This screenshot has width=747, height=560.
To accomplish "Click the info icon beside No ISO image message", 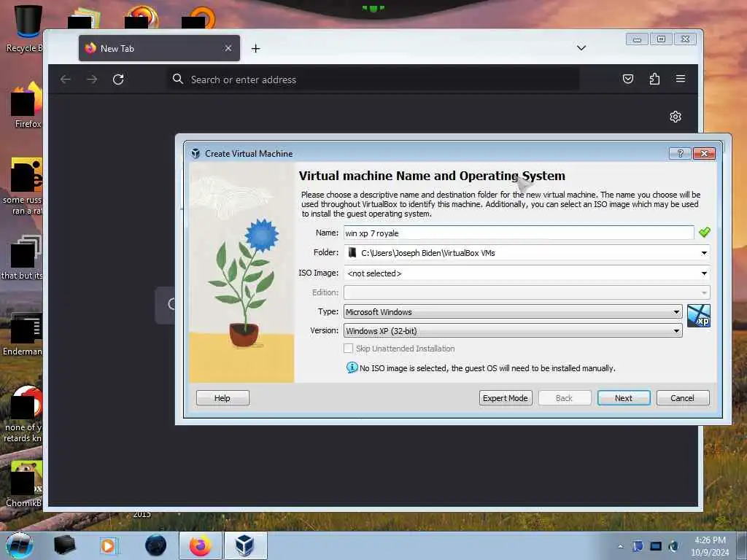I will coord(352,367).
